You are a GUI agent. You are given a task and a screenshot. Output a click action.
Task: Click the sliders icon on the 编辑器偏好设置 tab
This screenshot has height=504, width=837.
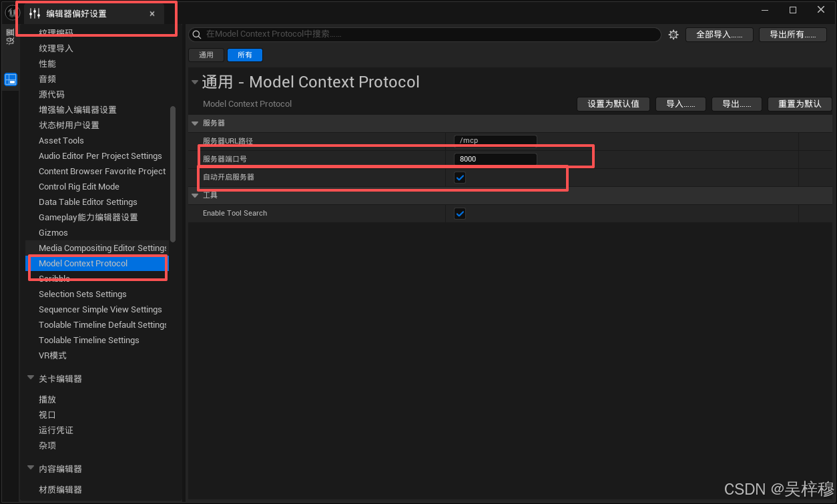pyautogui.click(x=35, y=13)
